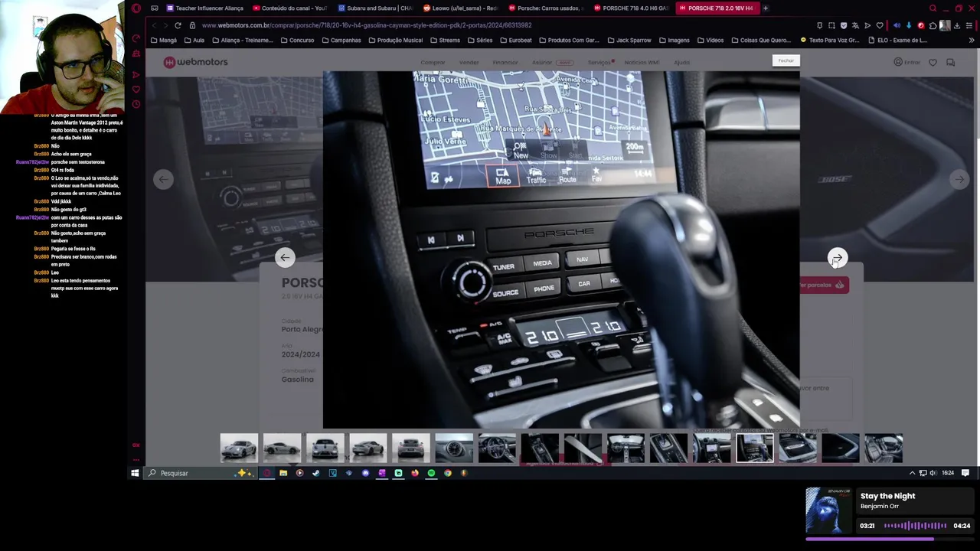The width and height of the screenshot is (980, 551).
Task: Open a new browser tab
Action: [x=766, y=8]
